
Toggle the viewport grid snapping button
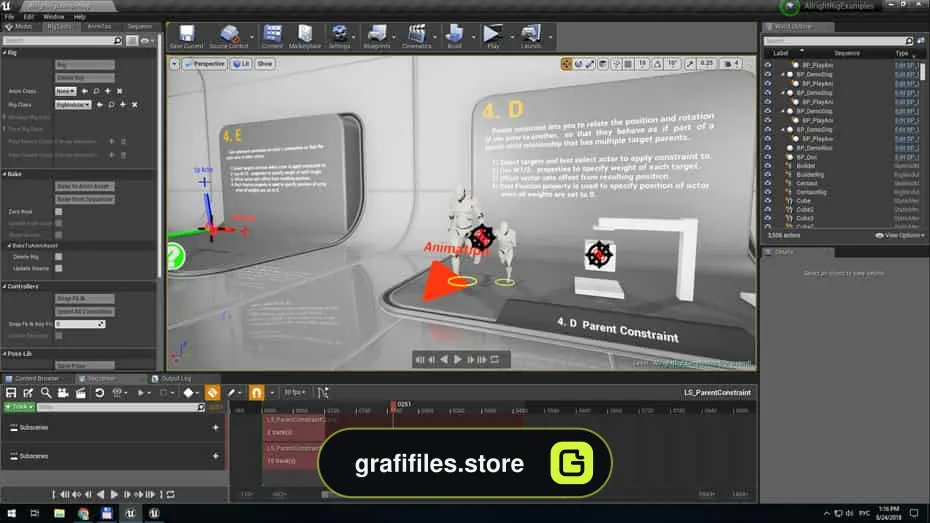coord(628,64)
